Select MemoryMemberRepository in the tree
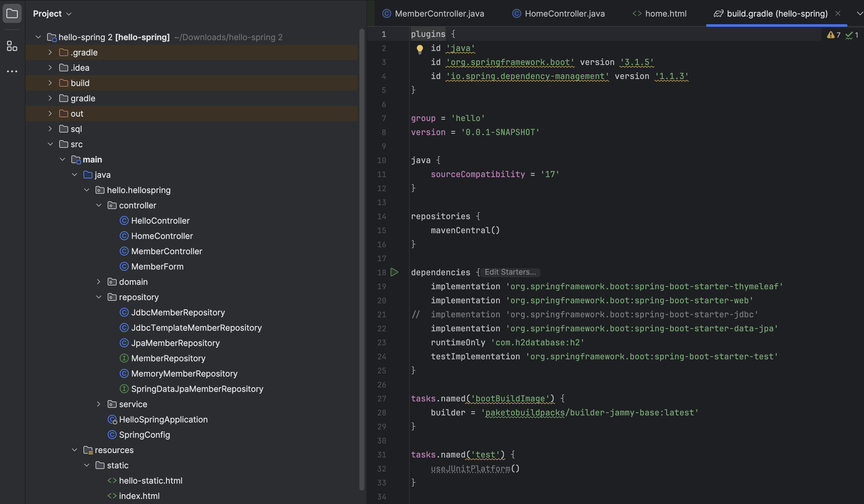 pyautogui.click(x=184, y=373)
